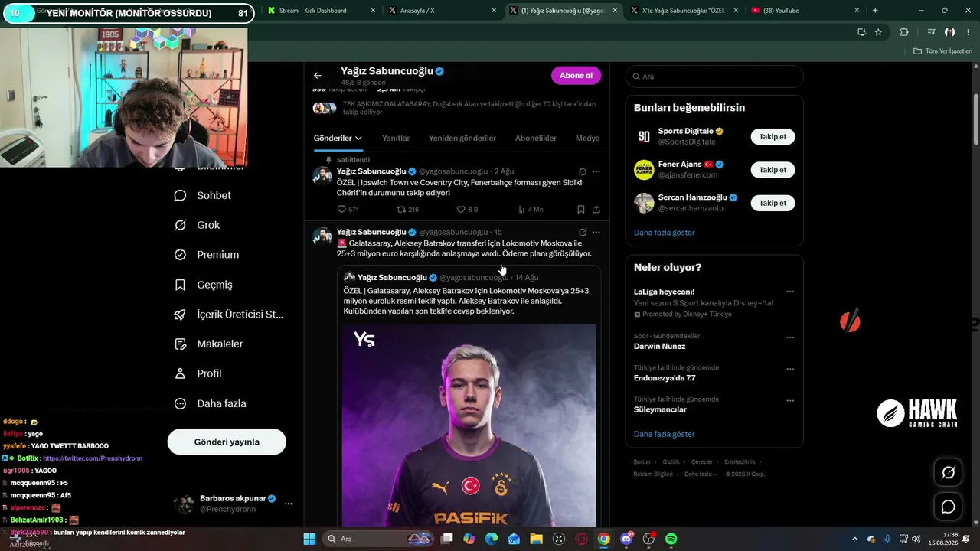Open the floating Grok button
Screen dimensions: 980x551
(x=948, y=473)
